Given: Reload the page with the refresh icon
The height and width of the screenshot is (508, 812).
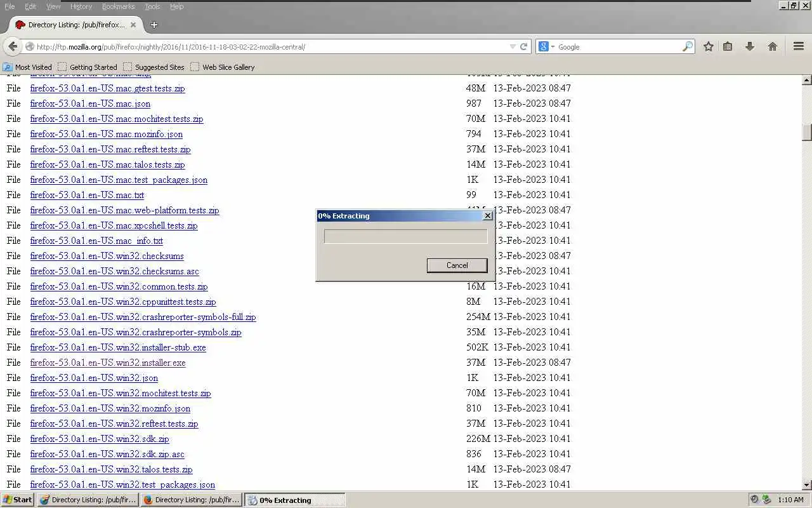Looking at the screenshot, I should click(524, 46).
